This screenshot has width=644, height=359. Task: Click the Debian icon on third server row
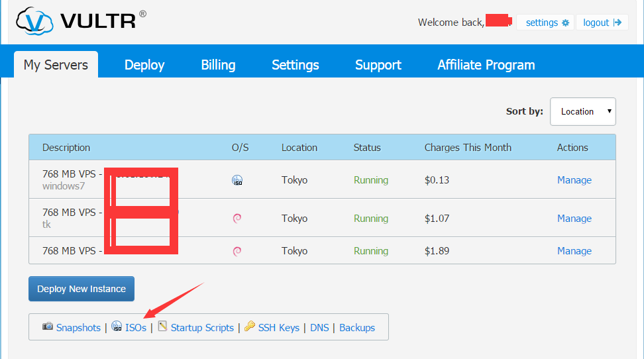tap(237, 251)
